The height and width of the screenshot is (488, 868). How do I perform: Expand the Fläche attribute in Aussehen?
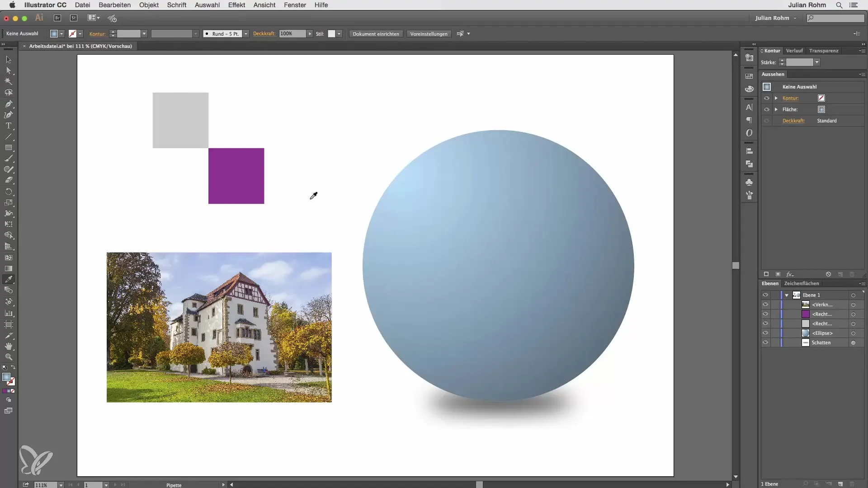(776, 109)
